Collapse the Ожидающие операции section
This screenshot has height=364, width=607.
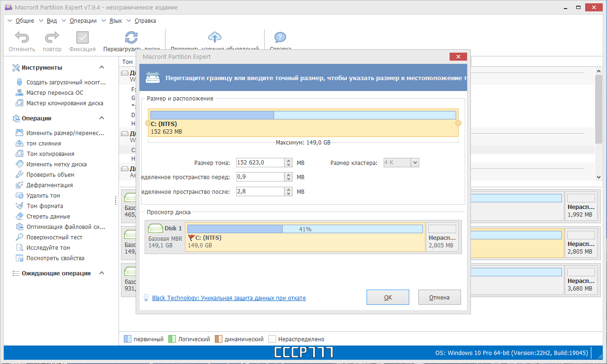point(101,273)
